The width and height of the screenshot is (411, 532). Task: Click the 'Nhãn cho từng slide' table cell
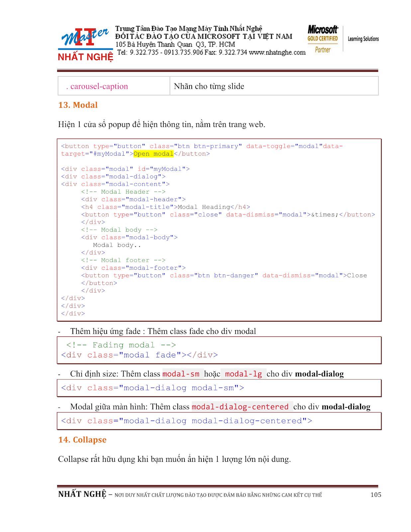click(274, 86)
